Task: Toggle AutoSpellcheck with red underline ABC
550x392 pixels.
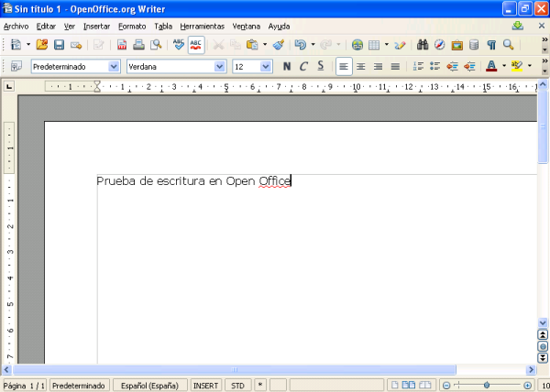Action: [x=196, y=44]
